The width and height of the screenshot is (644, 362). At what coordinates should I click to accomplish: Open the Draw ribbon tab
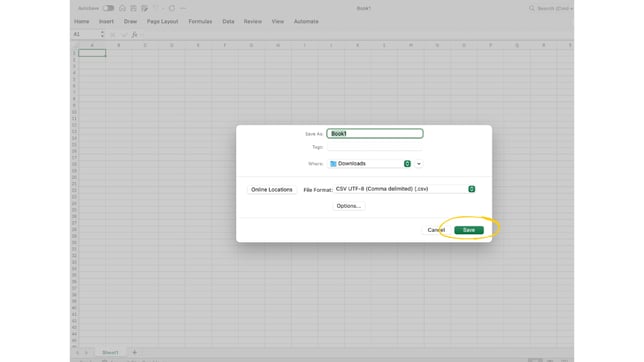[x=130, y=21]
